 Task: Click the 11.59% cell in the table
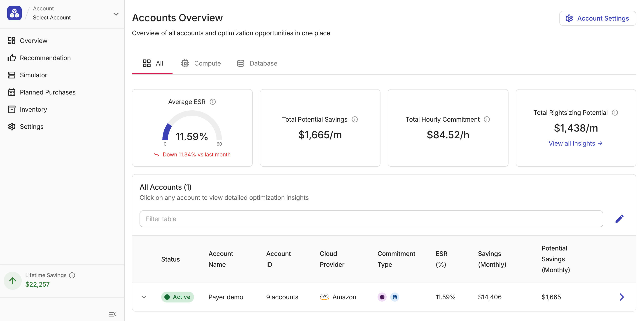[x=445, y=297]
